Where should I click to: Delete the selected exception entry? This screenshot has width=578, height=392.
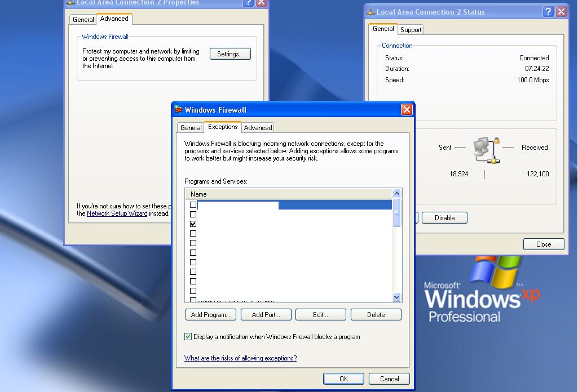point(376,315)
